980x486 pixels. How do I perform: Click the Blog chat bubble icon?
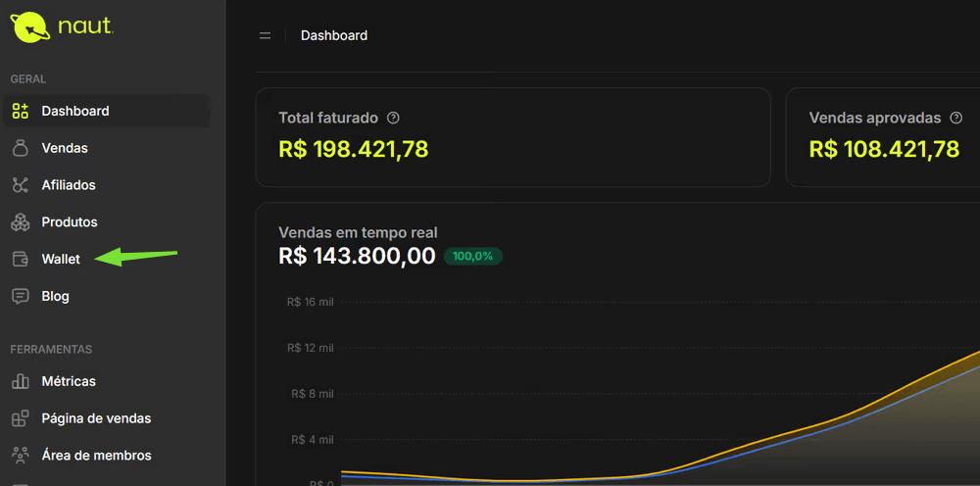pos(20,296)
